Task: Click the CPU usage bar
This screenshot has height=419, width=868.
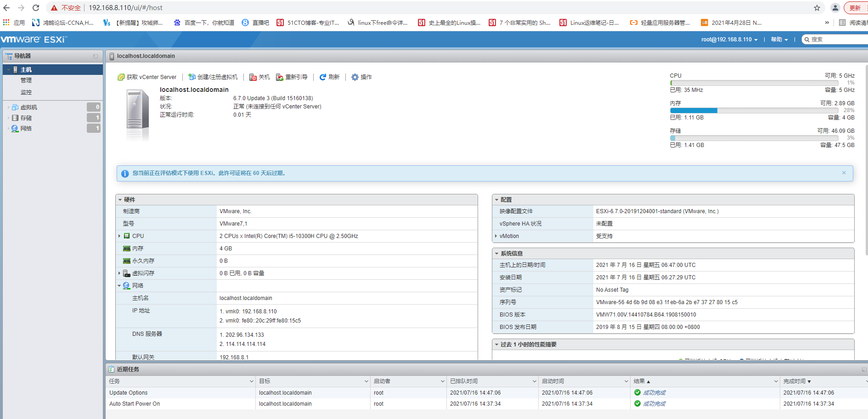Action: pyautogui.click(x=754, y=83)
